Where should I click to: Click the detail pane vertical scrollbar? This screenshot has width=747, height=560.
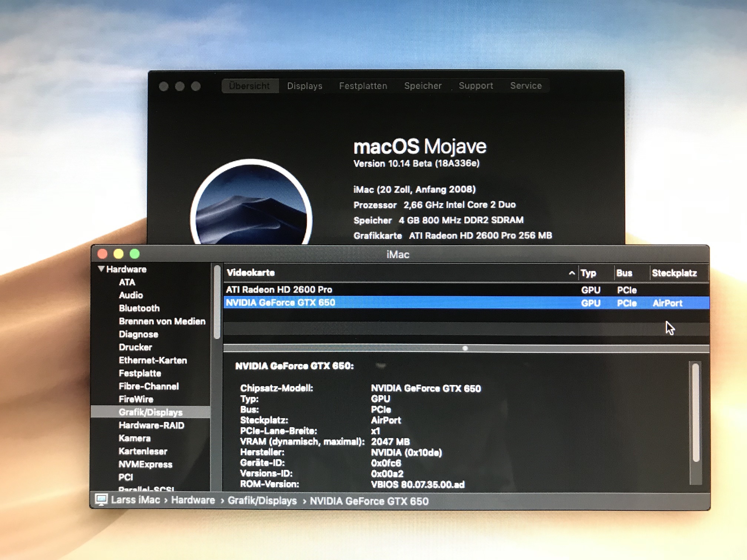click(695, 412)
